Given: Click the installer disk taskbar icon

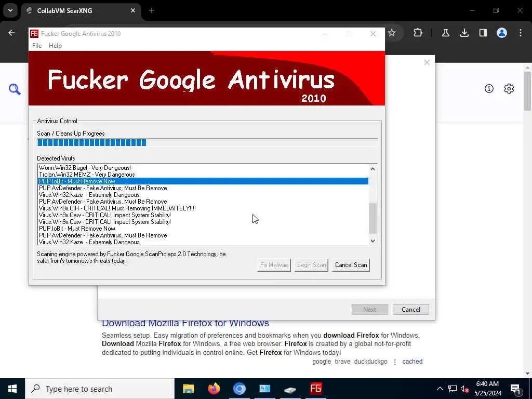Looking at the screenshot, I should 290,390.
